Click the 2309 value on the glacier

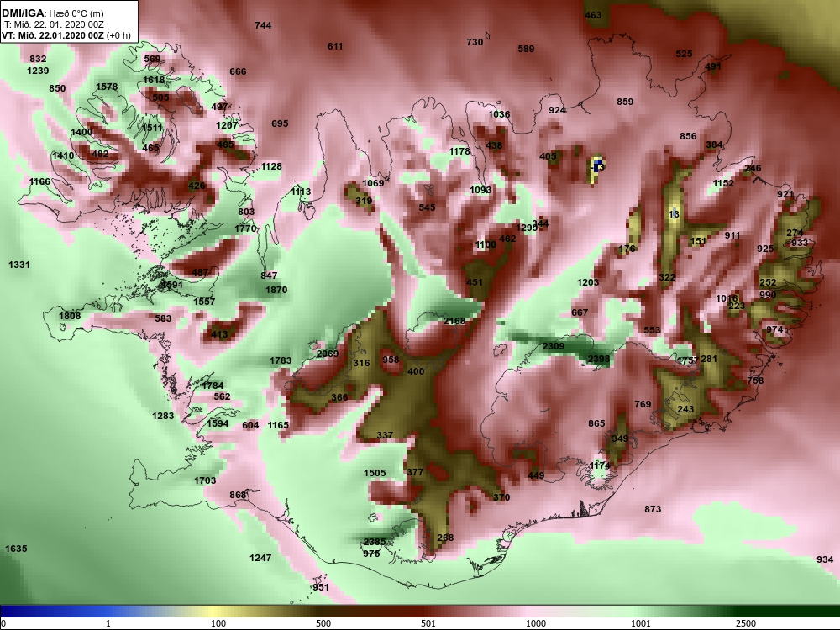(x=554, y=346)
